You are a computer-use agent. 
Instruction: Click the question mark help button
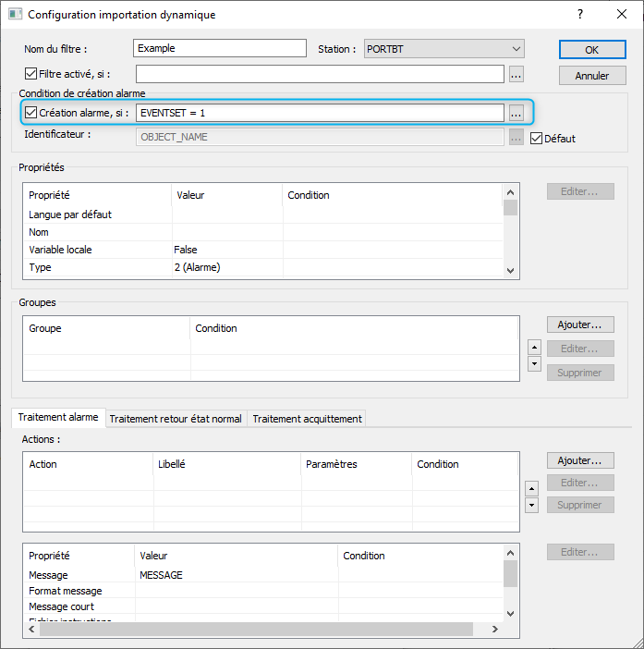[x=579, y=15]
